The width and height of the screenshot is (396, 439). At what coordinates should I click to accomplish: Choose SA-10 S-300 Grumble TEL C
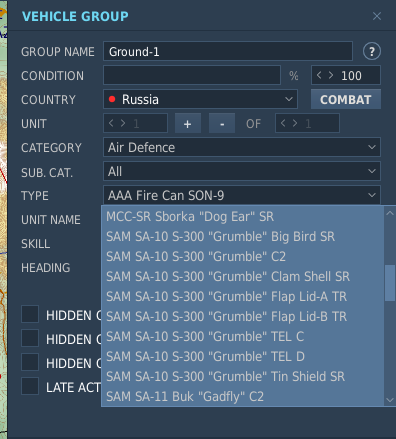[x=243, y=337]
